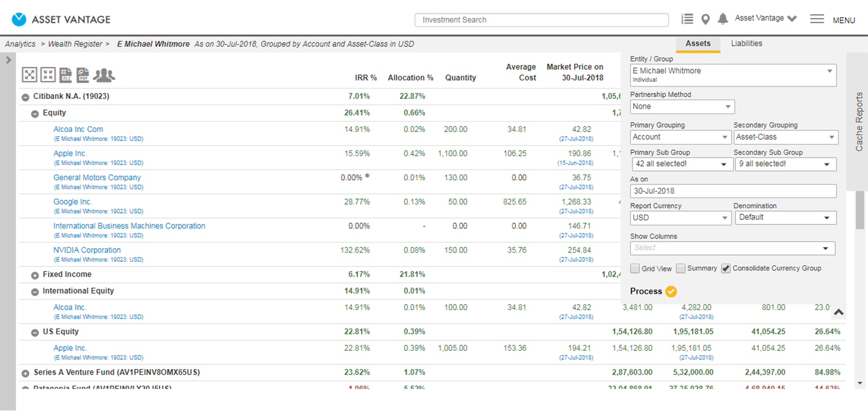Click the group of people icon
The width and height of the screenshot is (868, 417).
click(104, 75)
